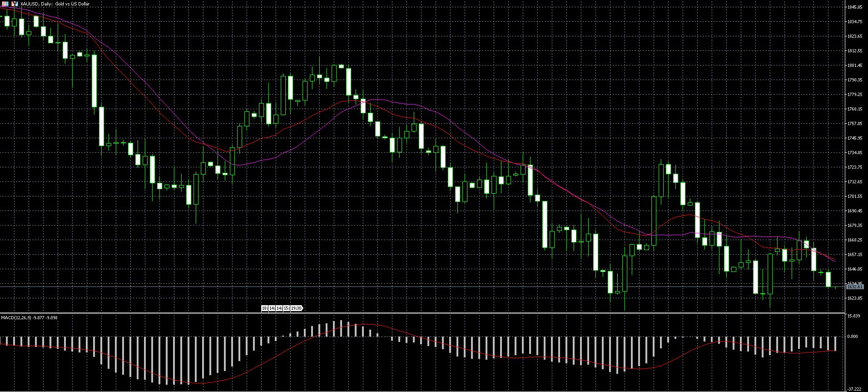Click the 15: event marker on timeline

click(x=287, y=308)
